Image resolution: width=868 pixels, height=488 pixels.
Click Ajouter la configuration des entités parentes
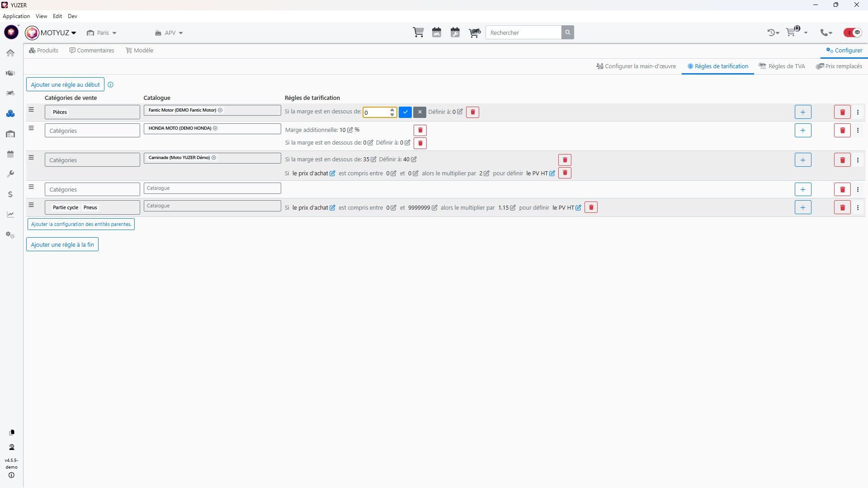[81, 224]
